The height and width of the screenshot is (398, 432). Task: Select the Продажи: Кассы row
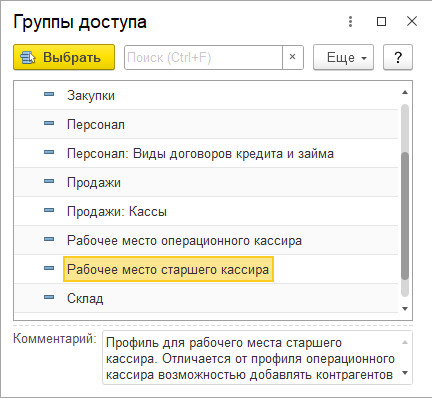coord(206,211)
